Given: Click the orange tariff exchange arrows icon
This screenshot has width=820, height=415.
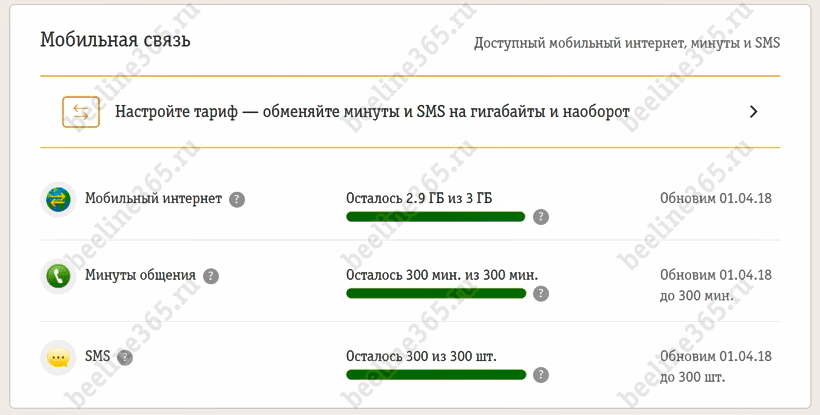Looking at the screenshot, I should tap(81, 112).
